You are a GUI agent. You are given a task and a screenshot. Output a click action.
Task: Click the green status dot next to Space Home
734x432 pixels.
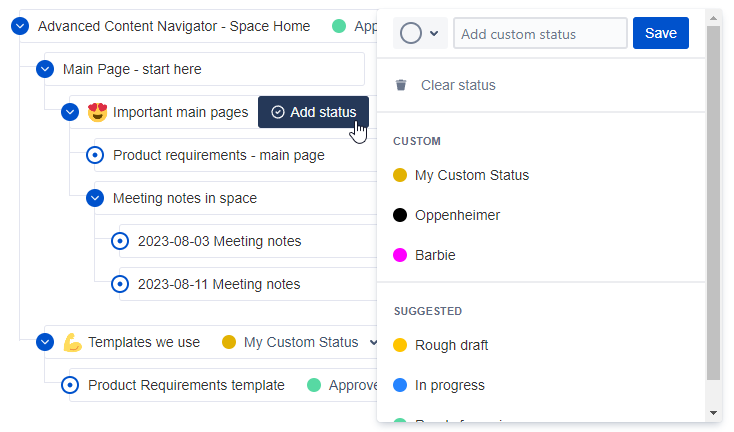[x=339, y=26]
